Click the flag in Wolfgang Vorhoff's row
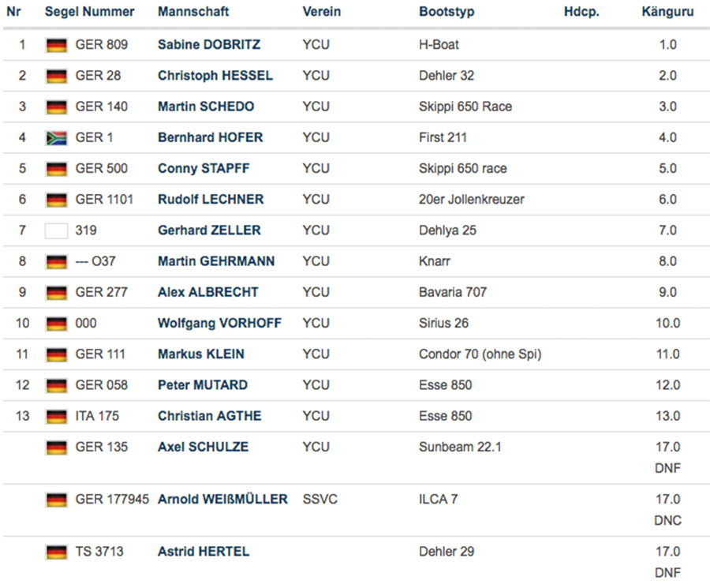 (56, 324)
